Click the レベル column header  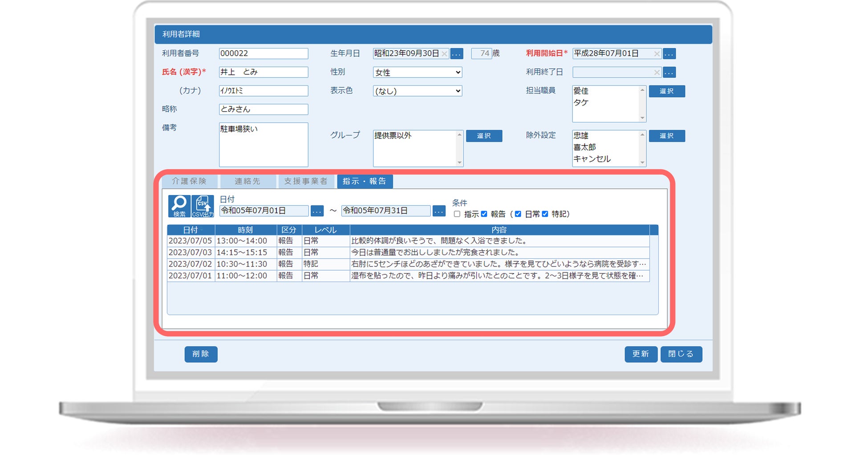point(326,230)
